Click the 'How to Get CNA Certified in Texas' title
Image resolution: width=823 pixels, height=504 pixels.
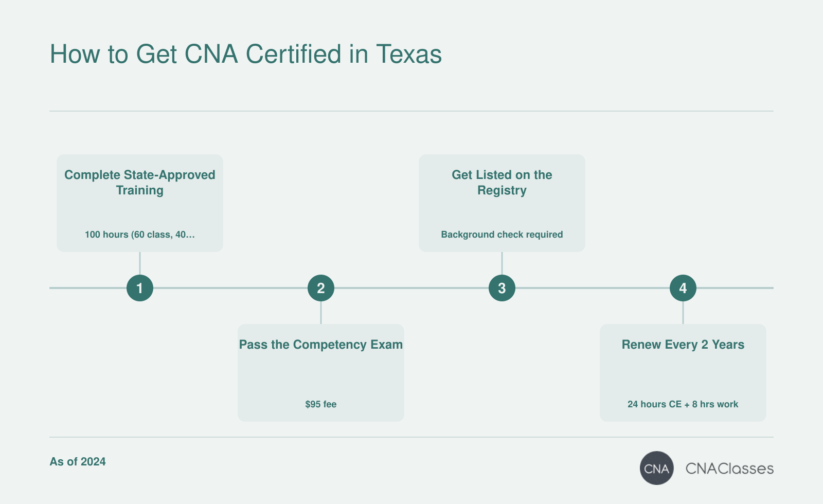click(x=246, y=54)
